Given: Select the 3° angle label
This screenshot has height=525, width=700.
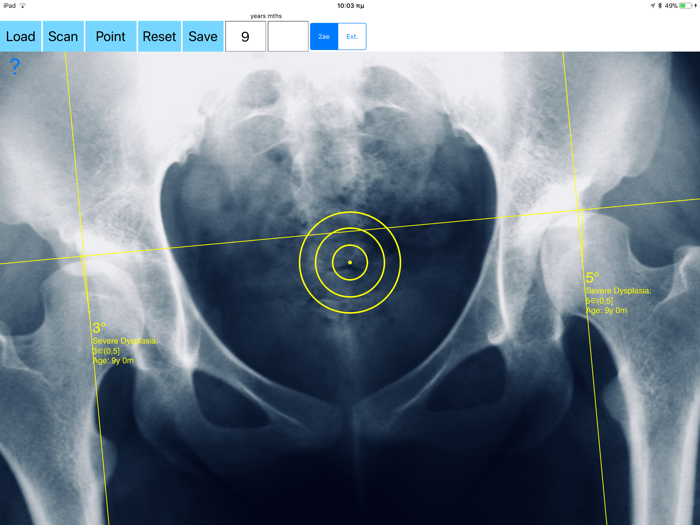Looking at the screenshot, I should (99, 328).
